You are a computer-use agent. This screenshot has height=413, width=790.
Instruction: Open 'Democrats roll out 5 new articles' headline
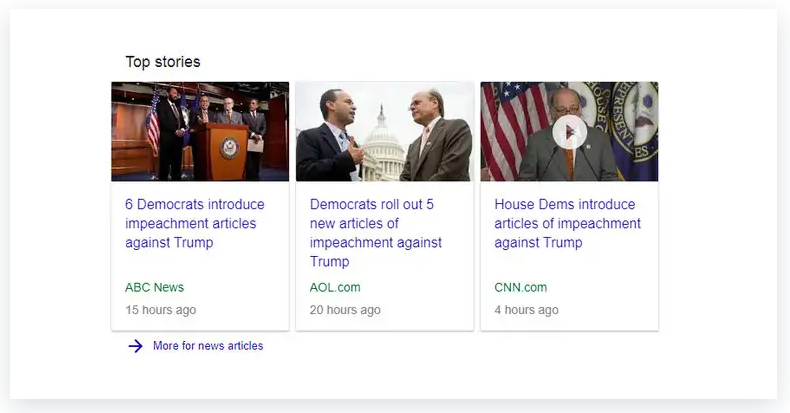click(x=375, y=233)
